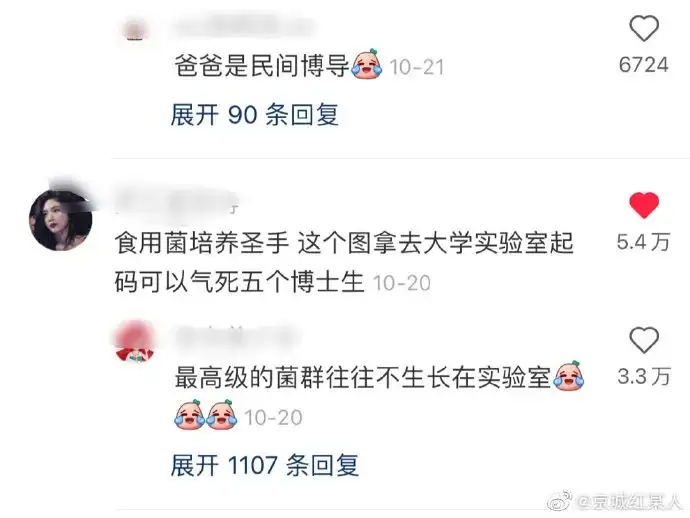The height and width of the screenshot is (518, 690).
Task: Expand the 1107 replies link
Action: (264, 465)
